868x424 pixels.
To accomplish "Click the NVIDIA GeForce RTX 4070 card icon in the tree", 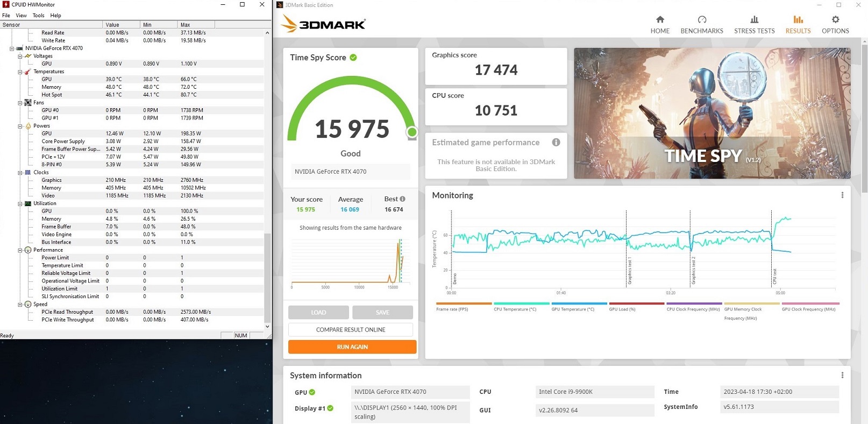I will pos(20,48).
